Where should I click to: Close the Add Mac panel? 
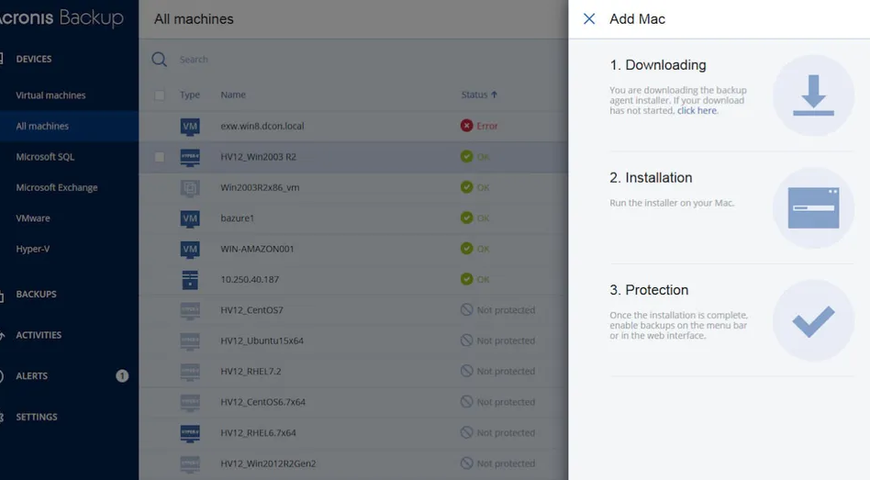tap(589, 19)
